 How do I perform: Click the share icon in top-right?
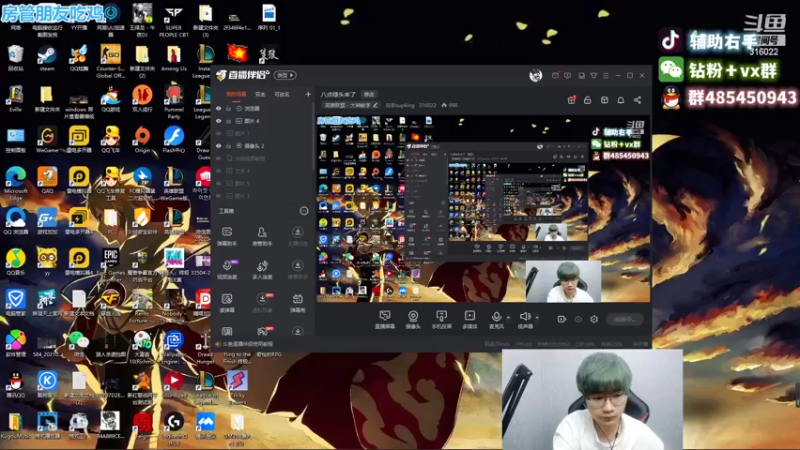pyautogui.click(x=637, y=100)
